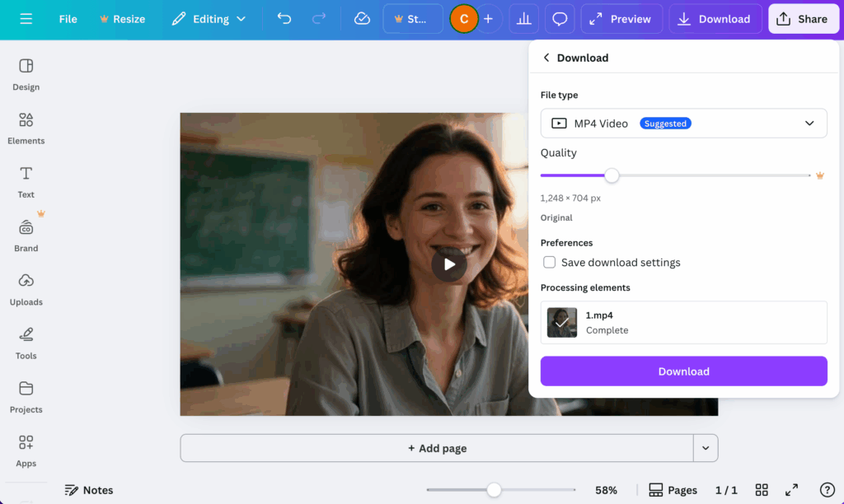Open the Apps sidebar panel
Image resolution: width=844 pixels, height=504 pixels.
point(26,450)
